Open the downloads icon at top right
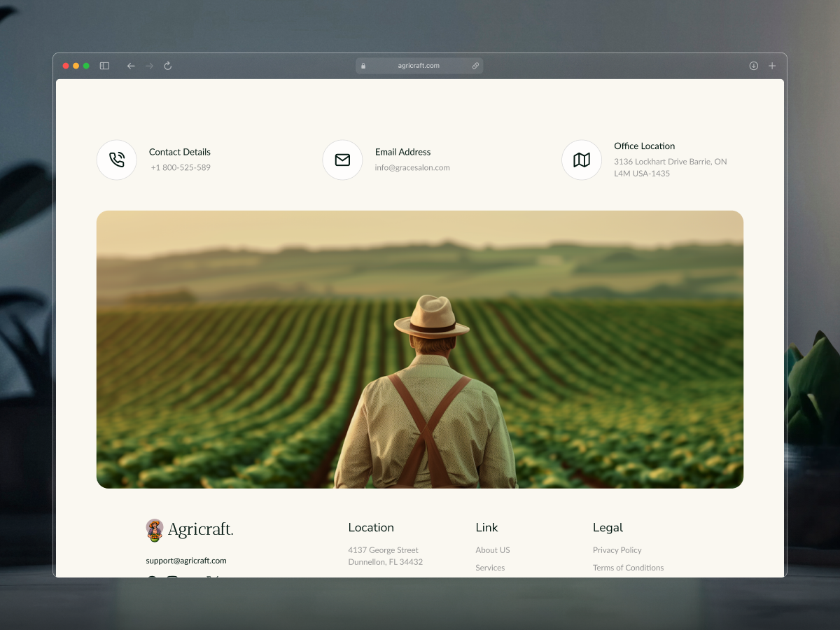 click(x=754, y=65)
